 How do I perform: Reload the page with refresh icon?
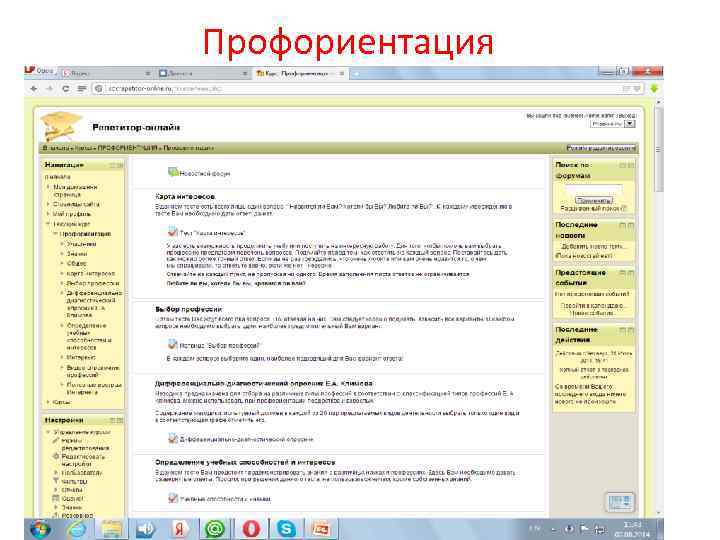[65, 88]
